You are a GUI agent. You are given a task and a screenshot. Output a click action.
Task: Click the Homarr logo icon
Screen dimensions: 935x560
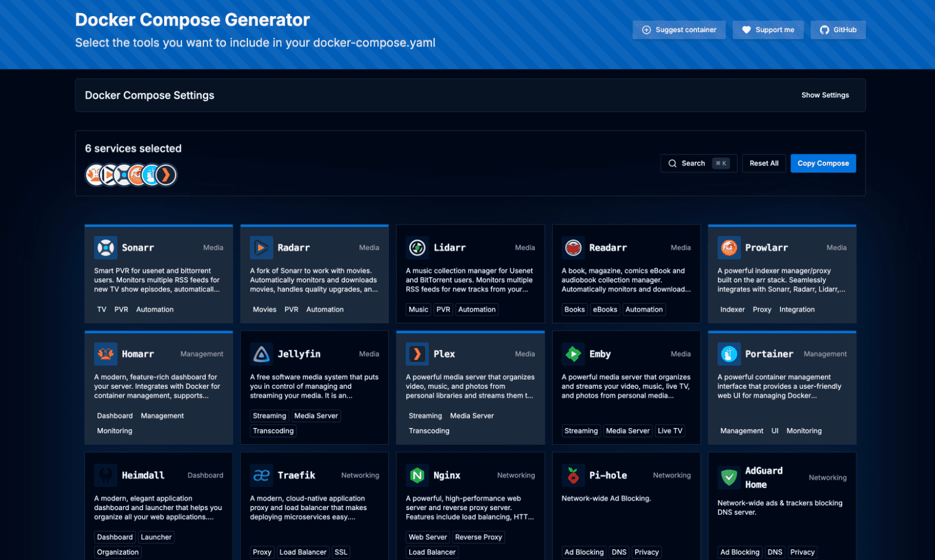pyautogui.click(x=106, y=354)
